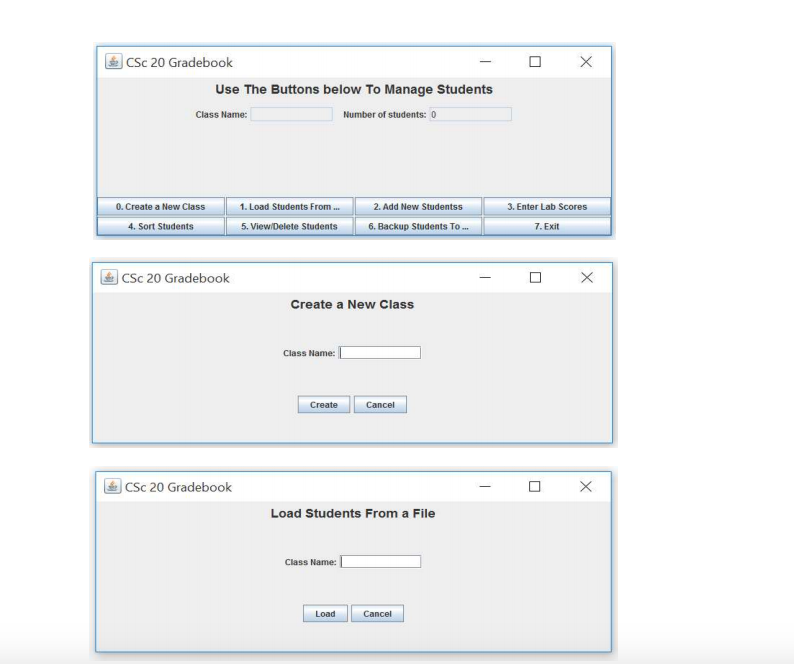The image size is (794, 664).
Task: Minimize the Create a New Class window
Action: tap(485, 278)
